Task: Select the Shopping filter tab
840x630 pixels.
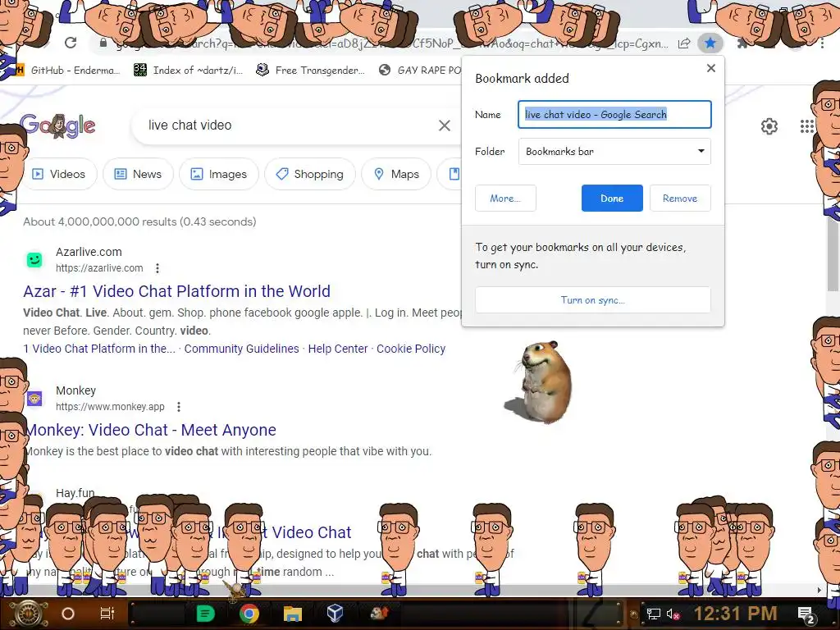Action: 309,174
